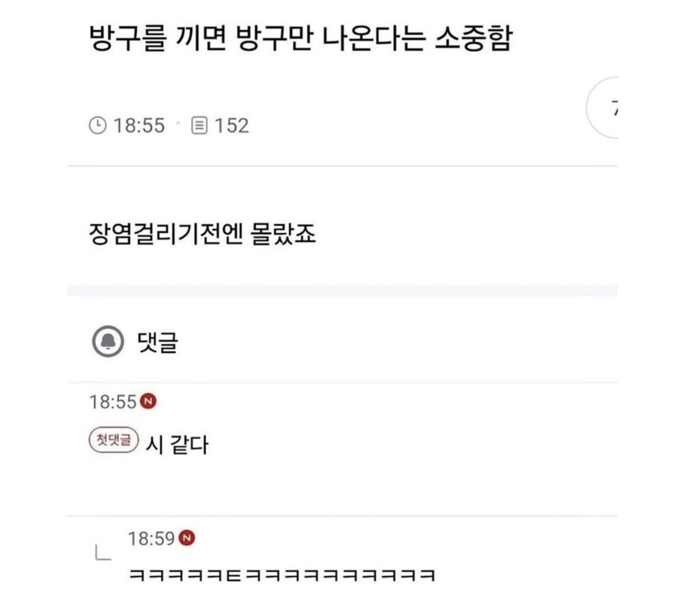Click the clock icon beside post time

tap(97, 126)
